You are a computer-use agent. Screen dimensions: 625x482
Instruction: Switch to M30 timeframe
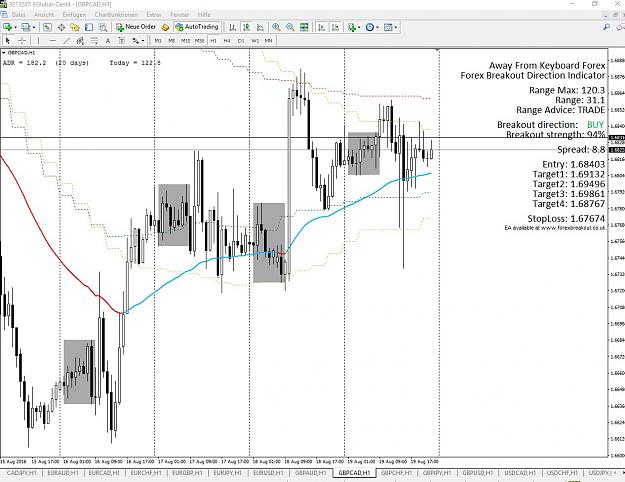199,41
